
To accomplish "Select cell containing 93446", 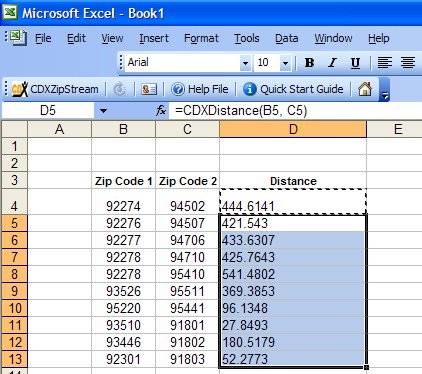I will click(123, 342).
